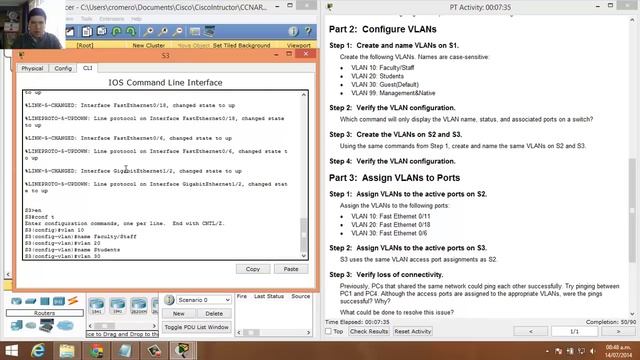This screenshot has width=640, height=360.
Task: Click the PT Activity instructions scrollbar thumb
Action: pos(632,210)
